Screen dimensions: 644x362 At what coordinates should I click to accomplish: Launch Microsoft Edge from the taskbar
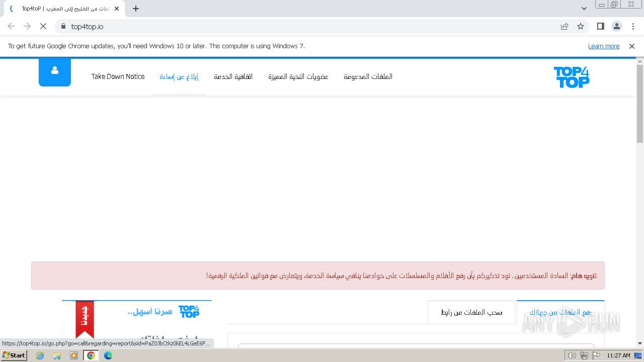coord(108,355)
